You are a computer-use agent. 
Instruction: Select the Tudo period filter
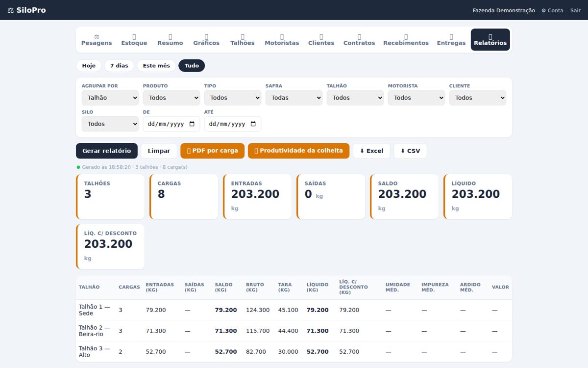click(x=192, y=66)
